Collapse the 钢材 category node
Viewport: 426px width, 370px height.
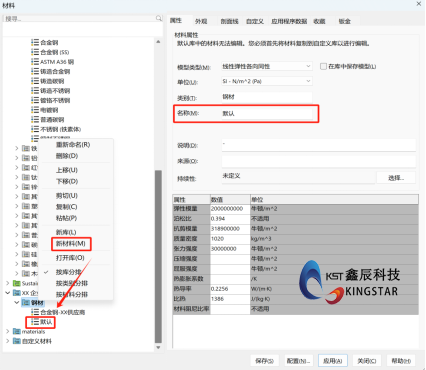17,303
